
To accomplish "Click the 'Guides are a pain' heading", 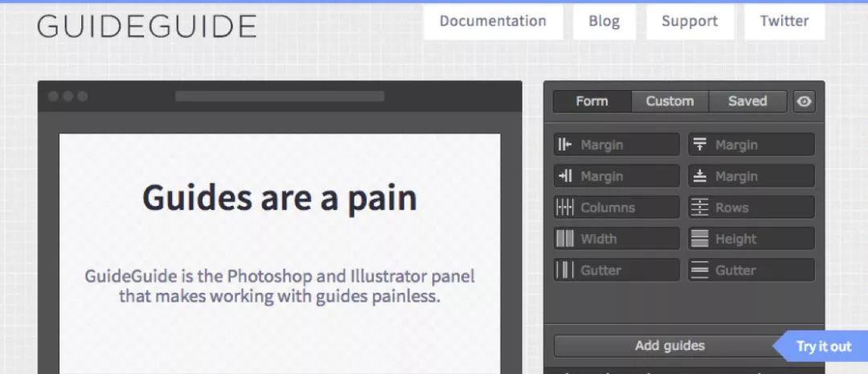I will click(x=280, y=198).
